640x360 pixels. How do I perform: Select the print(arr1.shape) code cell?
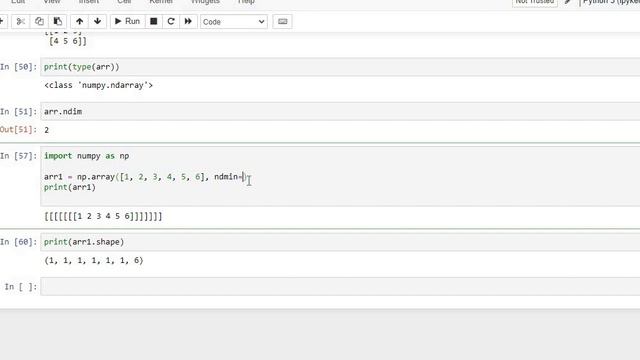[x=340, y=242]
